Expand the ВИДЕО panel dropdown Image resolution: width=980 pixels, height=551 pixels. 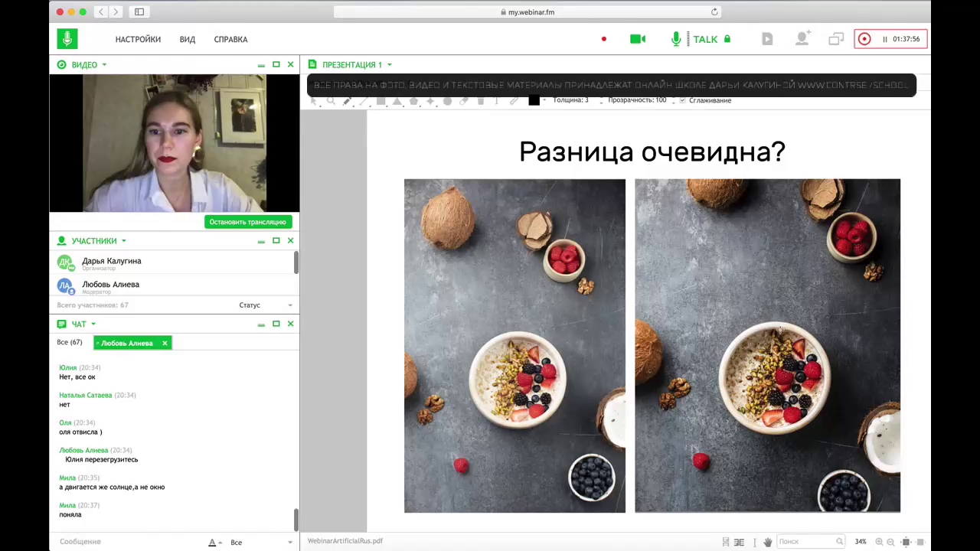click(104, 65)
